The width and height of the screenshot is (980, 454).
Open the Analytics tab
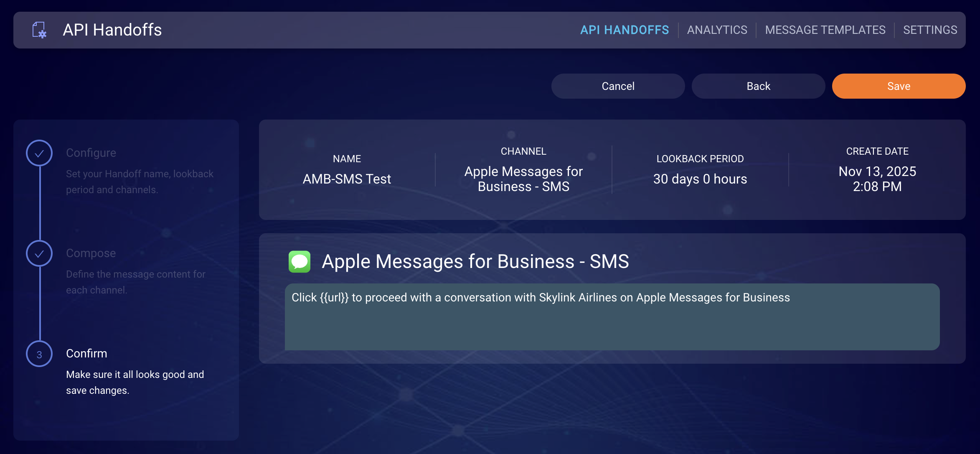717,30
